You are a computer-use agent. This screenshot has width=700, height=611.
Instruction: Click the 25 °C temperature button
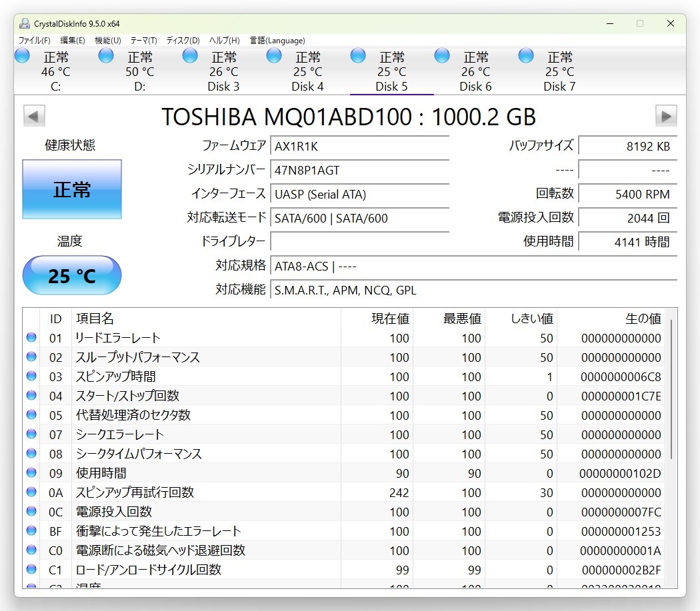pyautogui.click(x=72, y=275)
